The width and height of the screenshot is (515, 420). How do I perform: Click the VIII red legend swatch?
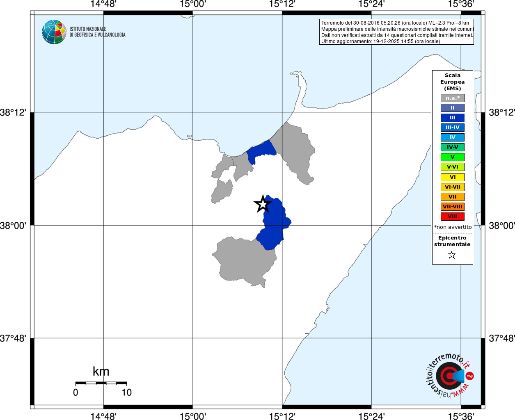click(453, 217)
